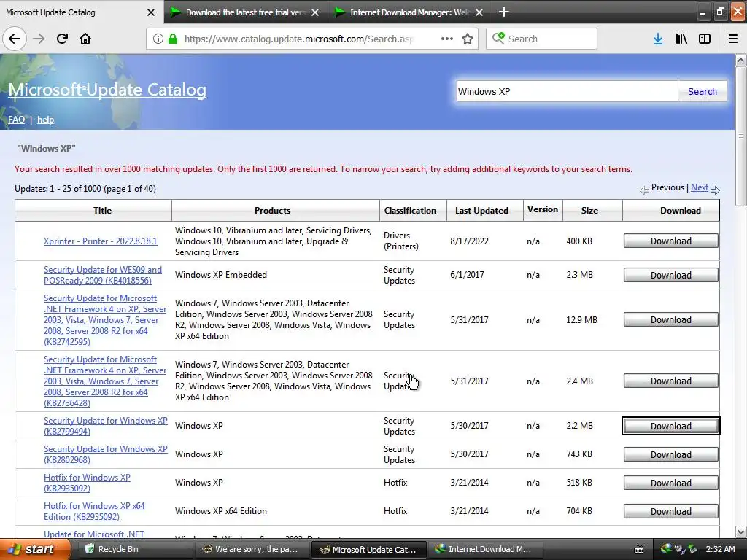This screenshot has width=747, height=560.
Task: Click the page scrollbar down arrow
Action: 741,532
